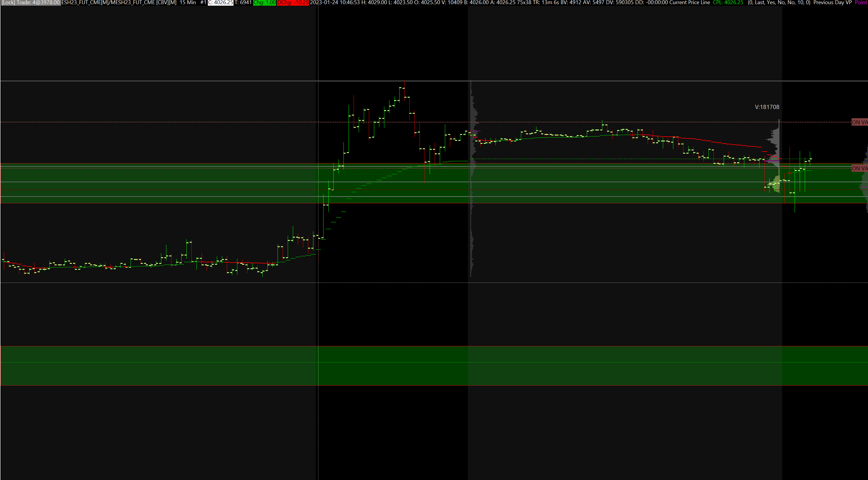Click the Previous Day VP study label
This screenshot has height=480, width=868.
(832, 3)
